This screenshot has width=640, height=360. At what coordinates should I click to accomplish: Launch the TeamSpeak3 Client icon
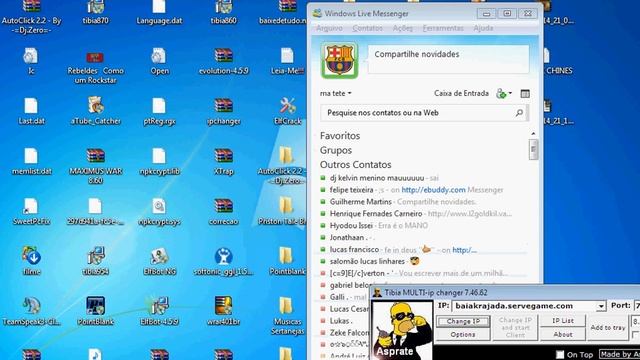tap(31, 311)
